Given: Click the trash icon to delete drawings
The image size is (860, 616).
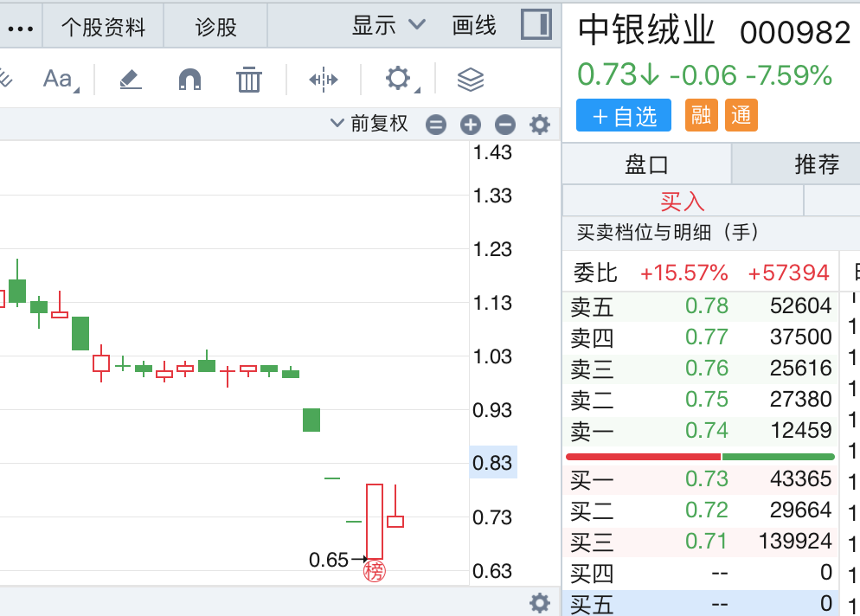Looking at the screenshot, I should 249,80.
